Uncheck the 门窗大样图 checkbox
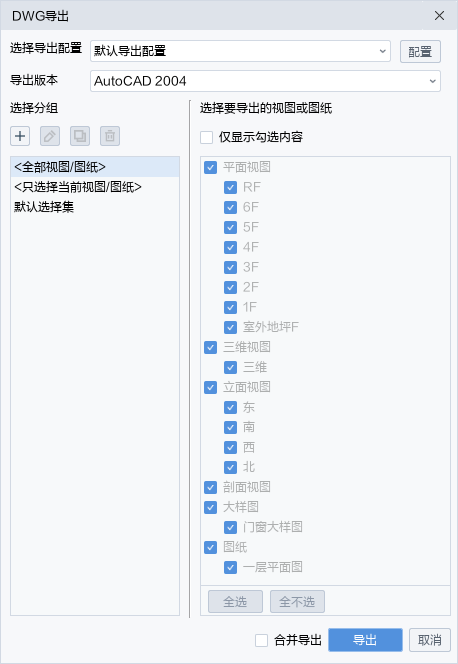458x664 pixels. click(230, 527)
